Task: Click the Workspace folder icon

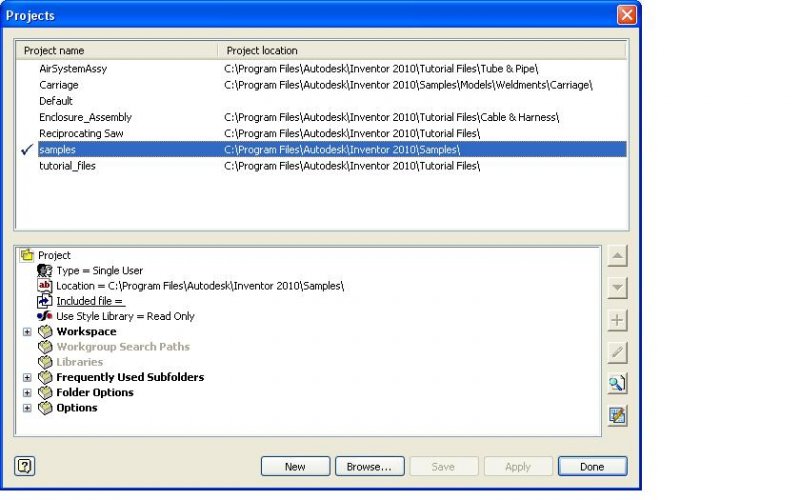Action: 45,331
